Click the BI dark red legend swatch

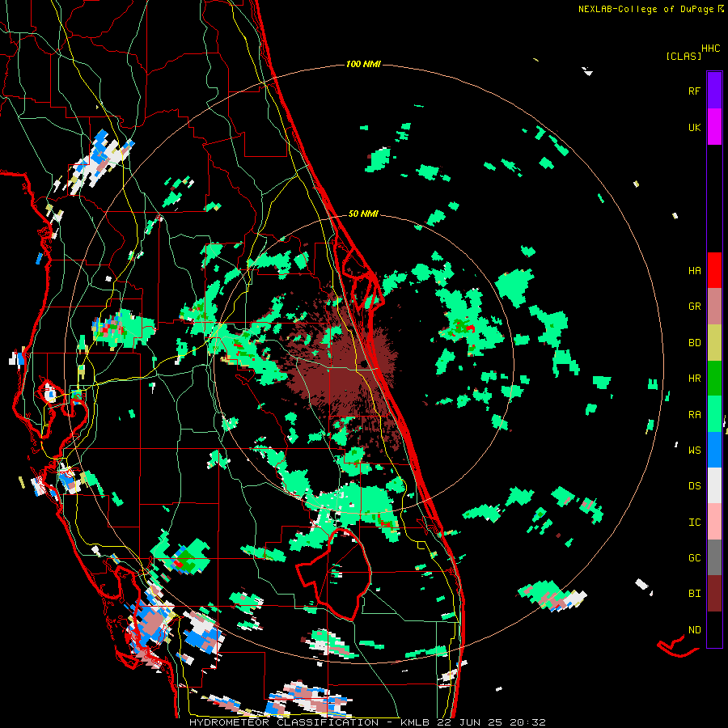pos(714,594)
